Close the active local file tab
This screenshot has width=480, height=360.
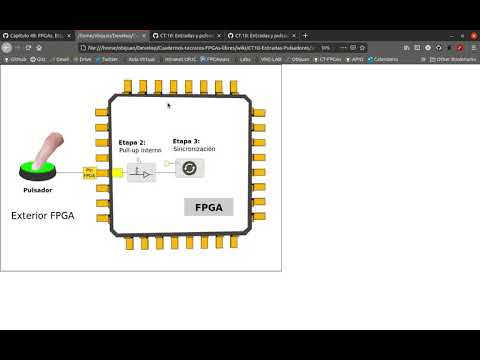(x=144, y=36)
